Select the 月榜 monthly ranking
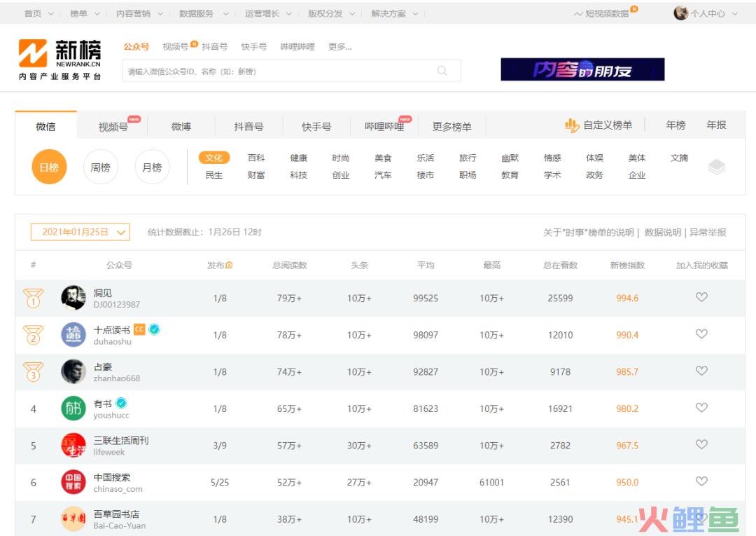This screenshot has height=536, width=756. [152, 167]
